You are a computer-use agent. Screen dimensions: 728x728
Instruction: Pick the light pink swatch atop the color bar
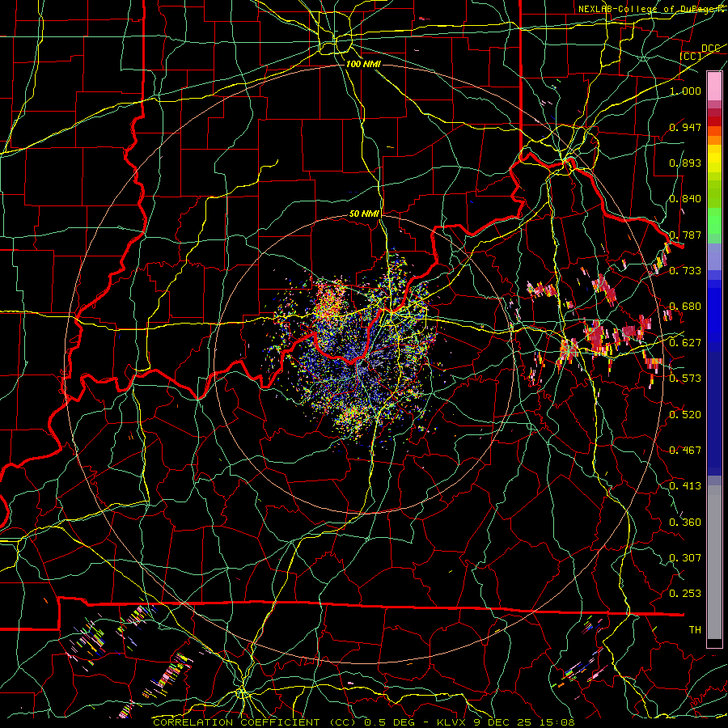coord(714,87)
